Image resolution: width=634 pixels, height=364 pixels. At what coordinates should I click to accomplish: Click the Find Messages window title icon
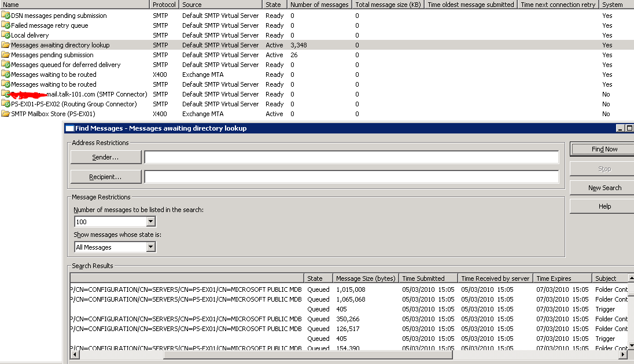click(x=69, y=128)
